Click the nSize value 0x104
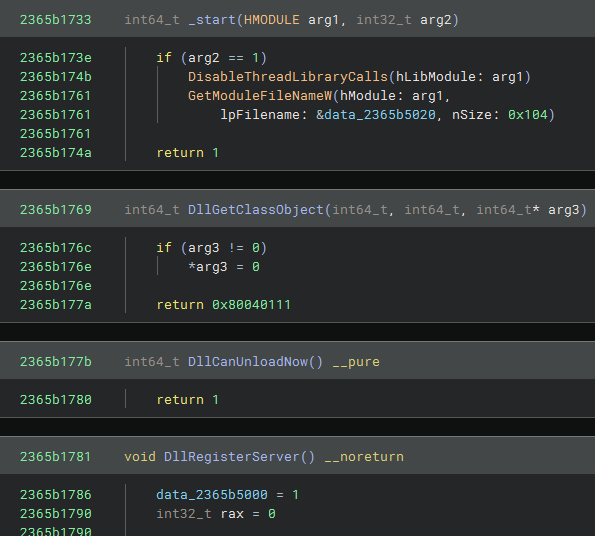This screenshot has width=595, height=536. click(x=527, y=115)
